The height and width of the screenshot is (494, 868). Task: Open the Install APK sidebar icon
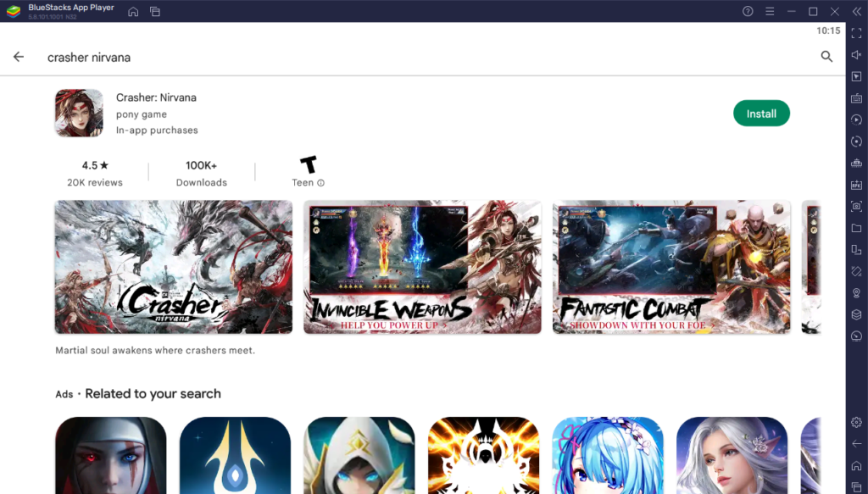[858, 184]
